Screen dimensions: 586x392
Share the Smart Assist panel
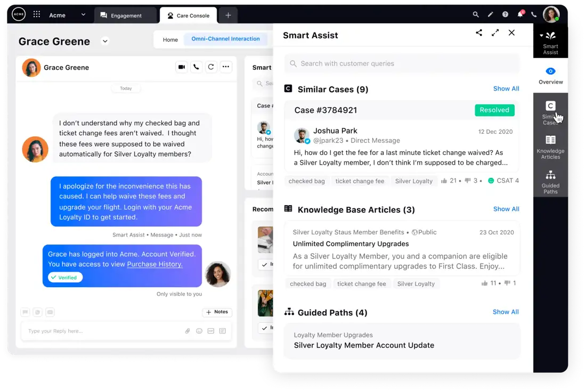point(479,32)
